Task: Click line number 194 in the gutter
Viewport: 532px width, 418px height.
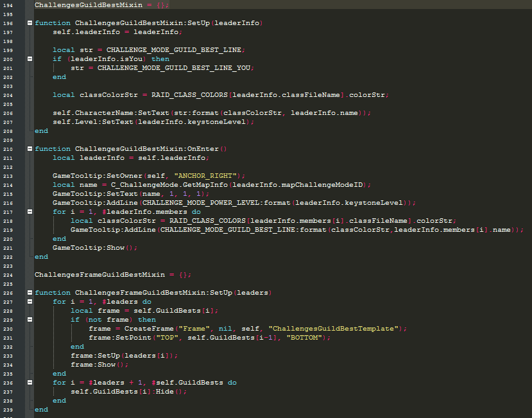Action: (x=9, y=4)
